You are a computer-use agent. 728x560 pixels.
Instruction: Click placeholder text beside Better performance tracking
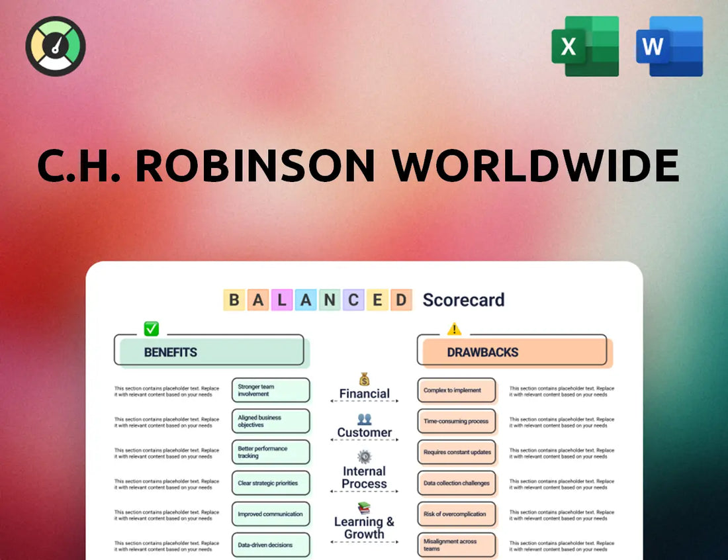tap(167, 453)
